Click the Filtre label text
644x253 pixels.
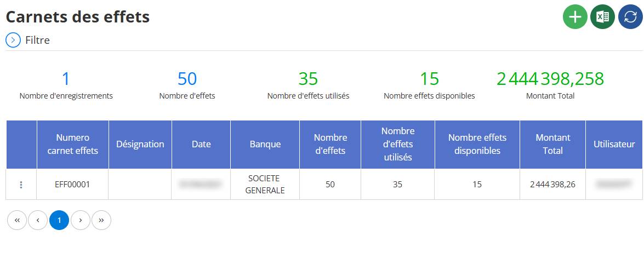pyautogui.click(x=37, y=40)
